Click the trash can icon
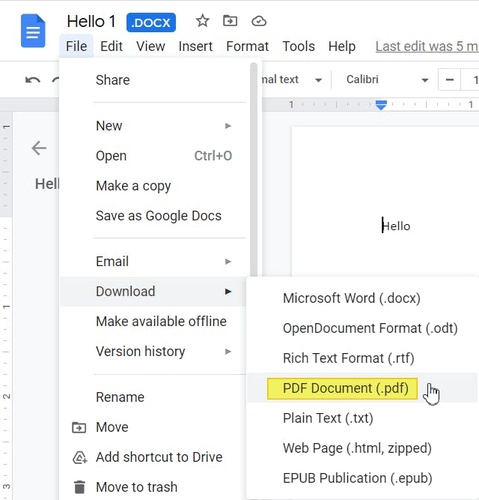 tap(79, 487)
